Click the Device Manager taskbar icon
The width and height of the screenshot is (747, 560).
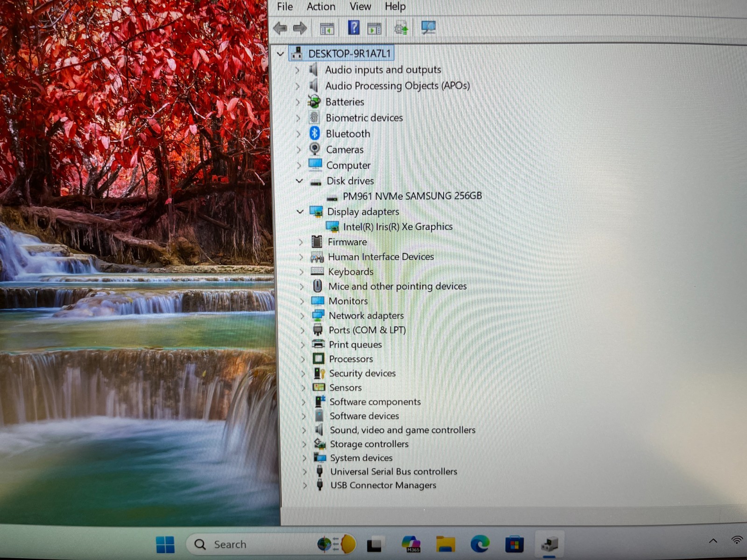tap(550, 544)
